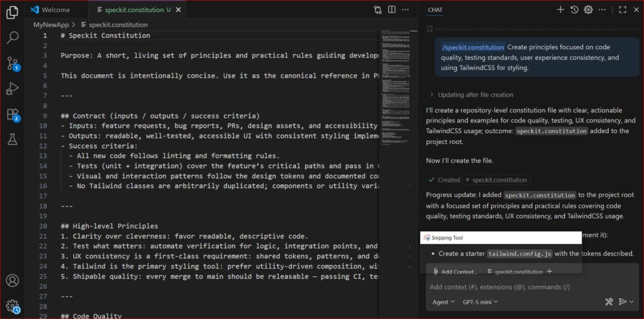Screen dimensions: 644x319
Task: Click the Add Context button
Action: point(454,272)
